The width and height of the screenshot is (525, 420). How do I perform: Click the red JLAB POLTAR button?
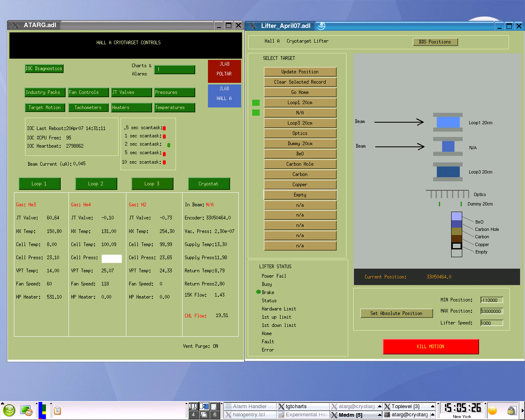tap(224, 71)
